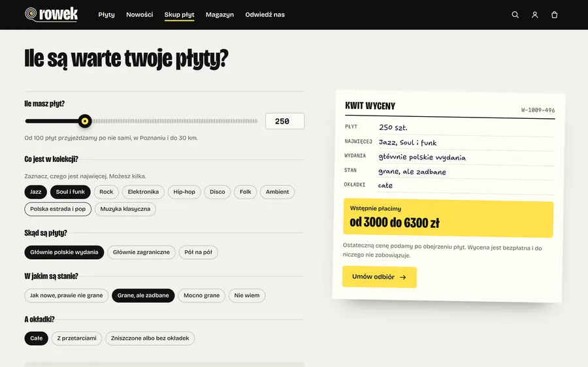Toggle the Rock genre chip
The height and width of the screenshot is (367, 588).
(106, 192)
